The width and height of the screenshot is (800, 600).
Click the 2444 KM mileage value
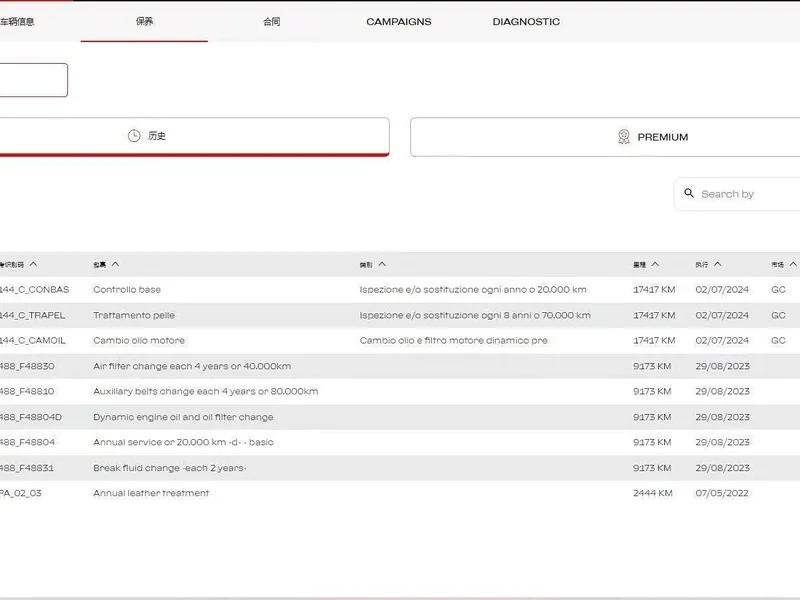653,493
